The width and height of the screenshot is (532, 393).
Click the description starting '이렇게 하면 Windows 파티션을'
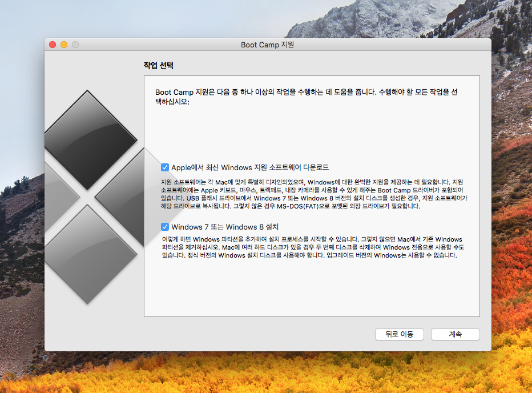[313, 247]
